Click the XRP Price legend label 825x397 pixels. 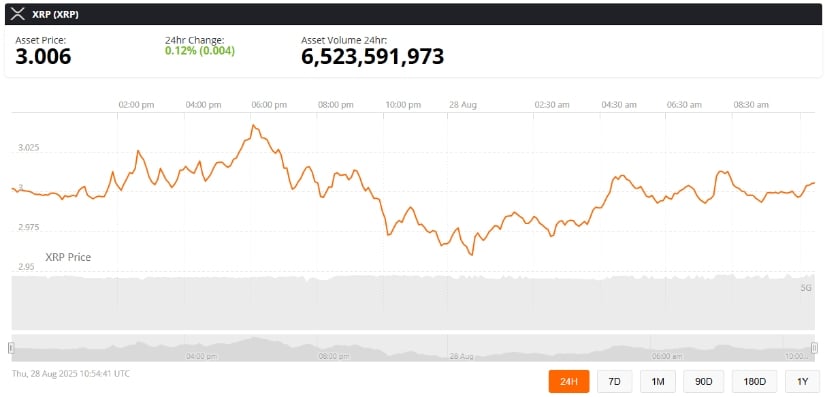[x=68, y=257]
